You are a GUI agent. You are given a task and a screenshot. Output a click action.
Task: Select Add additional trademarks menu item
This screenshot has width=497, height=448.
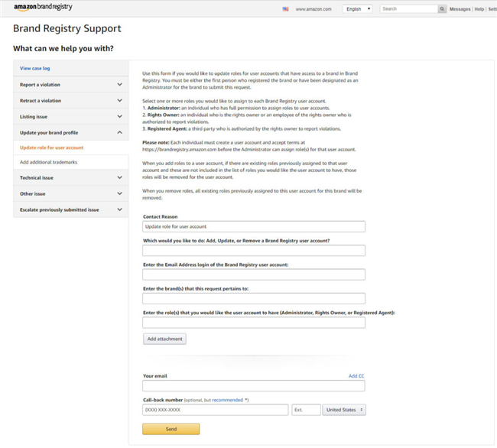click(x=48, y=162)
